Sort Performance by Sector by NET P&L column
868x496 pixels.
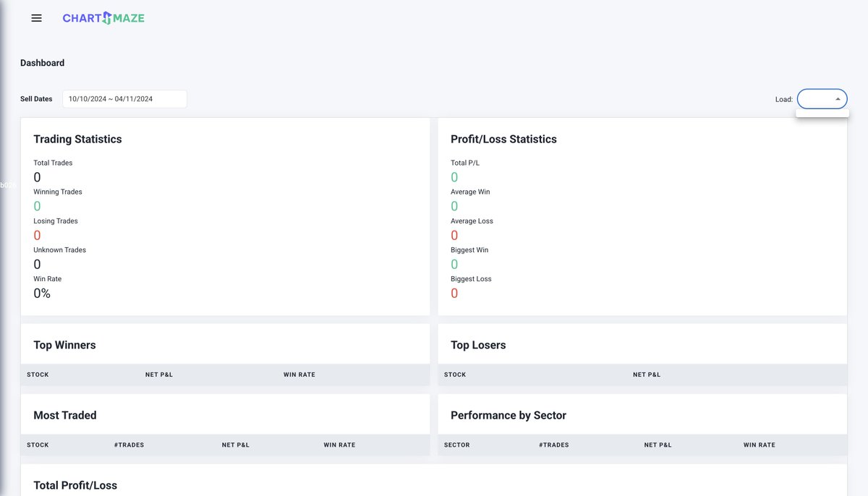tap(658, 445)
